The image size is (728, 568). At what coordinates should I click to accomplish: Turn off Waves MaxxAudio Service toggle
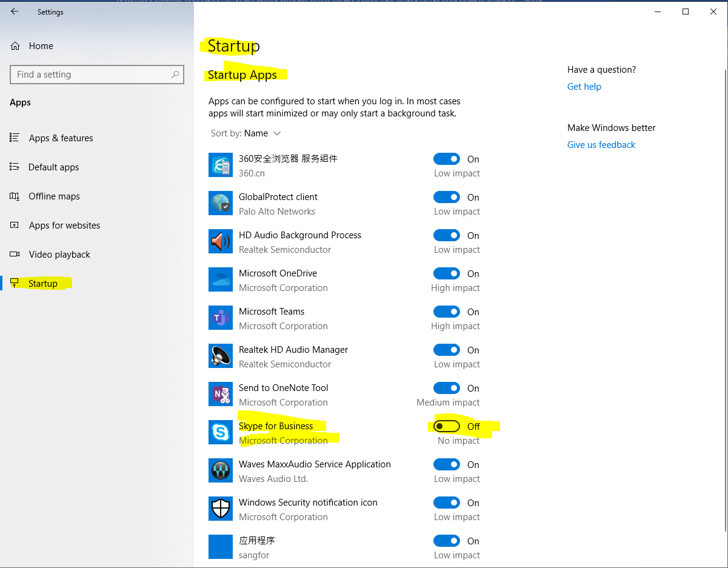447,464
